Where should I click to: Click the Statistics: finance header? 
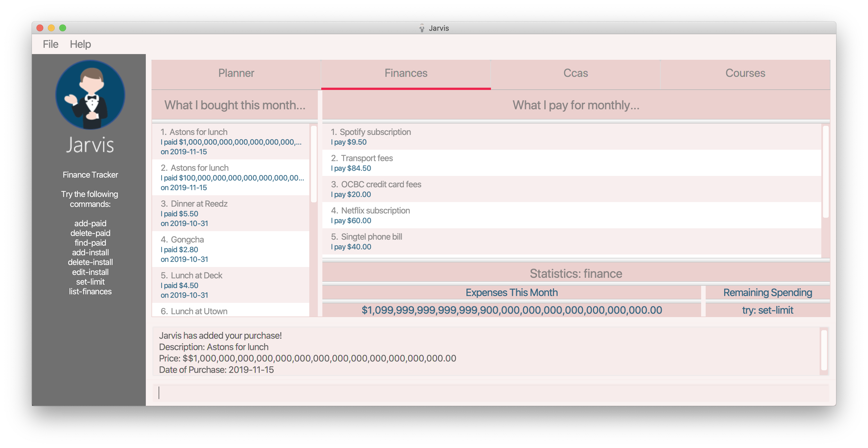[576, 274]
